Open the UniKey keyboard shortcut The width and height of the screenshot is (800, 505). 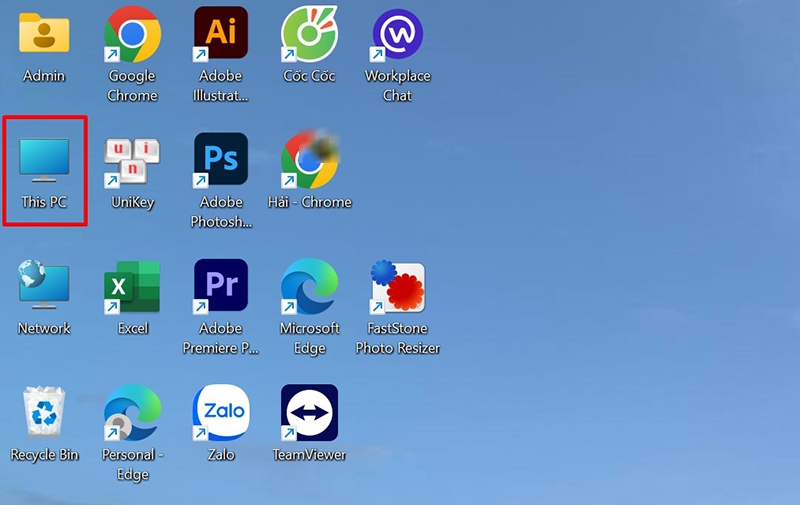click(x=132, y=161)
